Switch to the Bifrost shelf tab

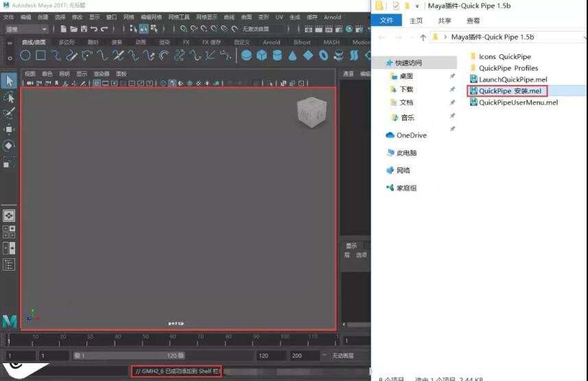(x=302, y=42)
